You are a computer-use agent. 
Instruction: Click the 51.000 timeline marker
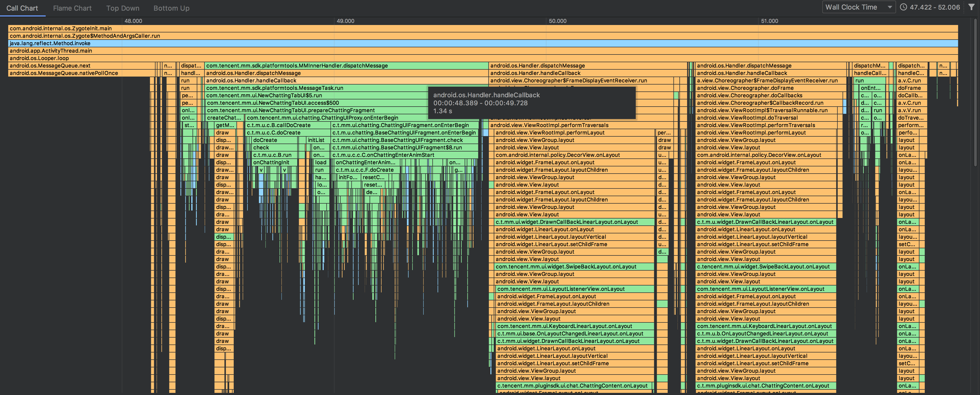pos(770,21)
